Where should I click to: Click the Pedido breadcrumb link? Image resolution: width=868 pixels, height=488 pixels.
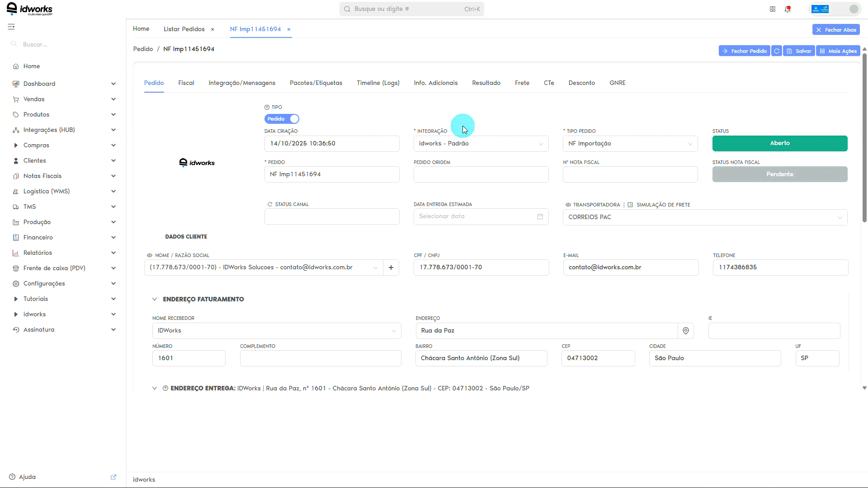tap(143, 49)
